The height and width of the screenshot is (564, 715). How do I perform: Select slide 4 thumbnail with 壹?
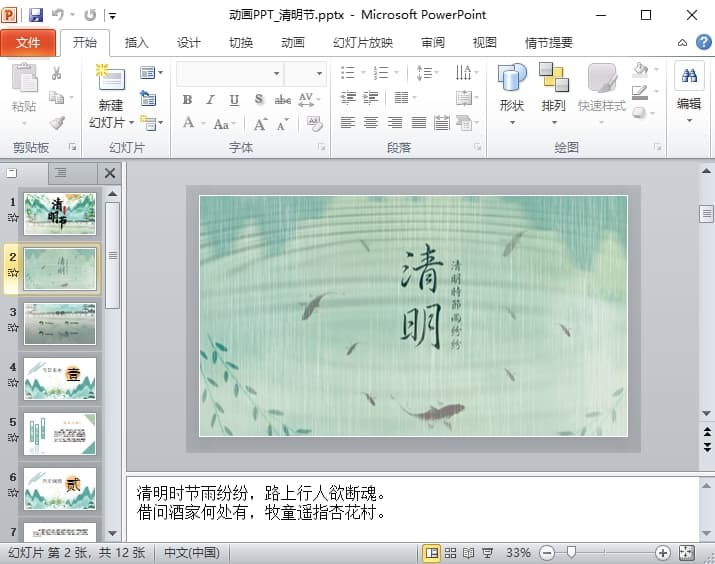(x=60, y=379)
